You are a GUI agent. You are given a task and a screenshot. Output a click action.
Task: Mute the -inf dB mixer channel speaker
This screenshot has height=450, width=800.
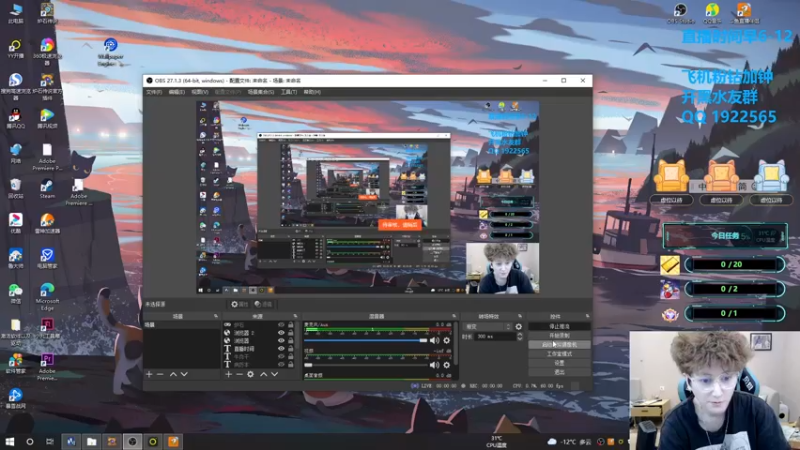point(434,365)
